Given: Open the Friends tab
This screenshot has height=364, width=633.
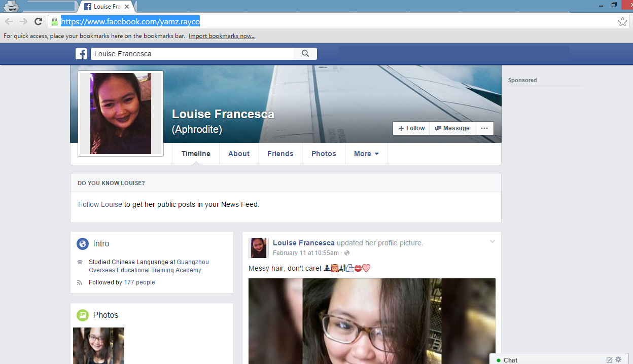Looking at the screenshot, I should click(x=280, y=154).
